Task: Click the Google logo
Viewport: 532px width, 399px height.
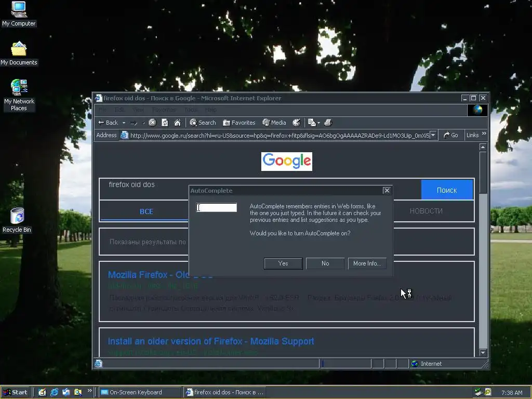Action: pyautogui.click(x=287, y=162)
